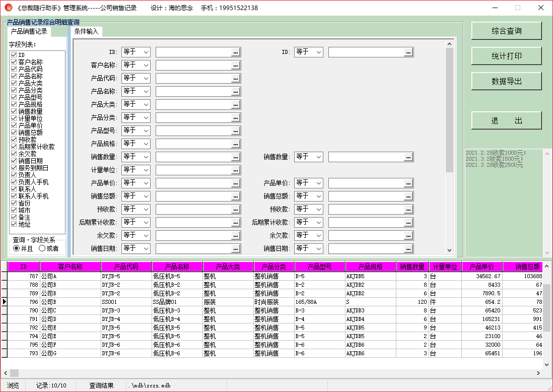The image size is (553, 392).
Task: Open date picker beside right 销售日期 input
Action: click(x=408, y=248)
